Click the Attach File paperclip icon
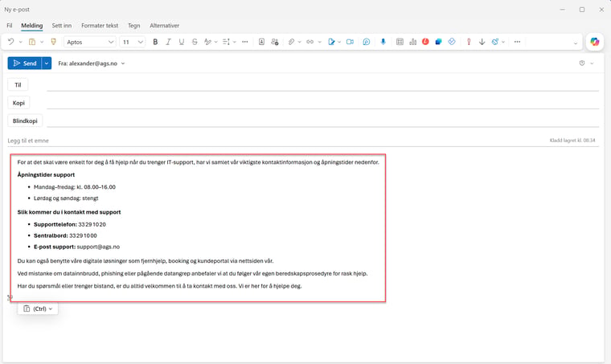Screen dimensions: 611x364 pos(291,42)
